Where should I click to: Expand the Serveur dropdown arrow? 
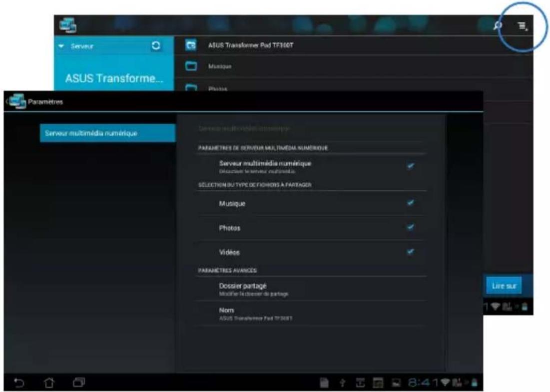point(61,46)
